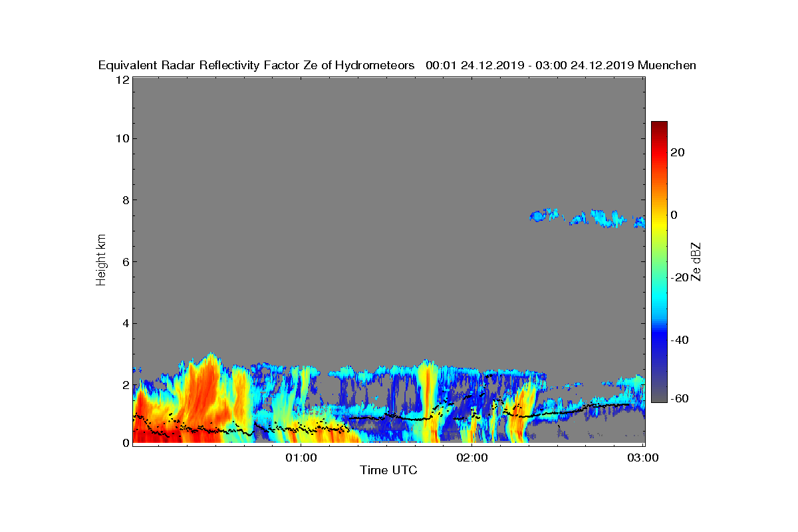Click the 01:00 time tick label
The width and height of the screenshot is (798, 532).
pyautogui.click(x=301, y=458)
